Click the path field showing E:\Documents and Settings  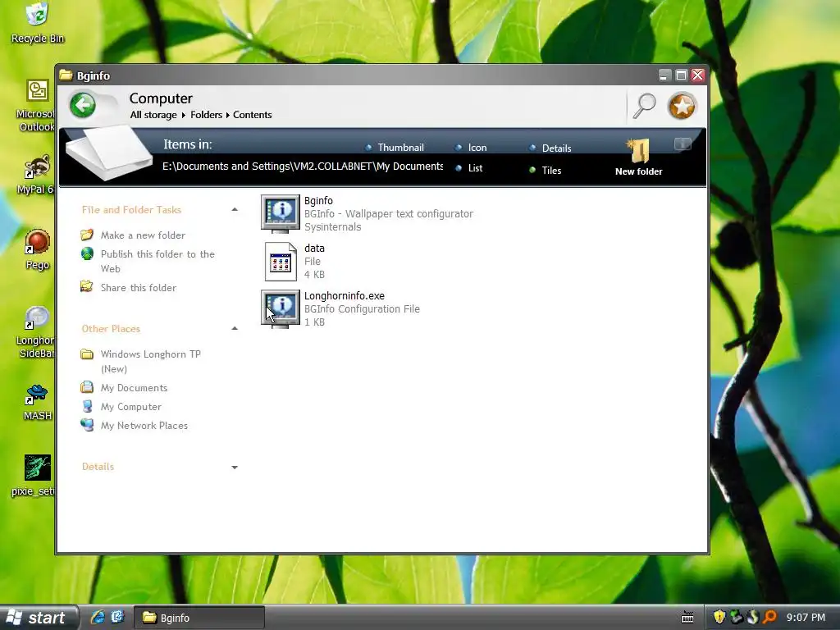304,166
